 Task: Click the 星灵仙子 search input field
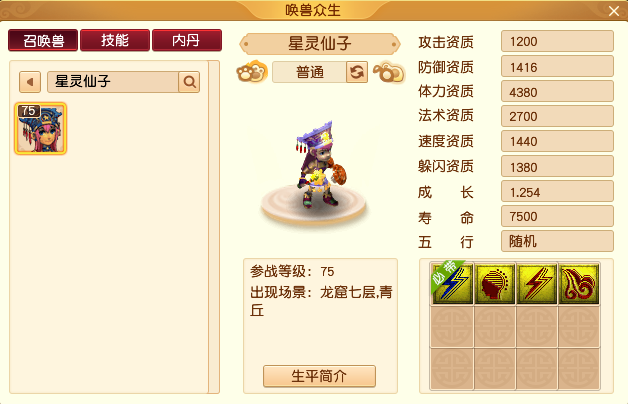[x=113, y=82]
